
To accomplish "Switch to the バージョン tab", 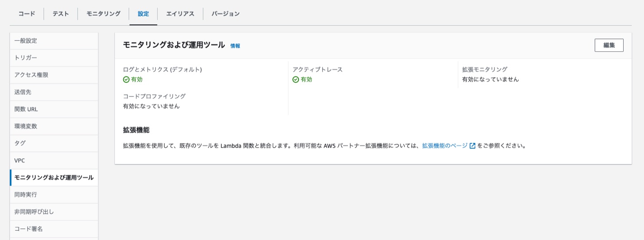I will [225, 14].
